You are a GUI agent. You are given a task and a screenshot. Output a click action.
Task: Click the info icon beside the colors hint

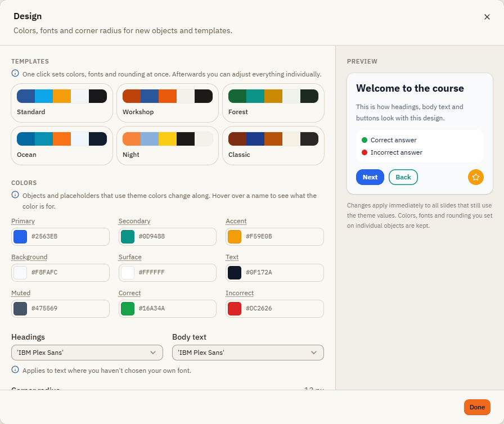(15, 195)
